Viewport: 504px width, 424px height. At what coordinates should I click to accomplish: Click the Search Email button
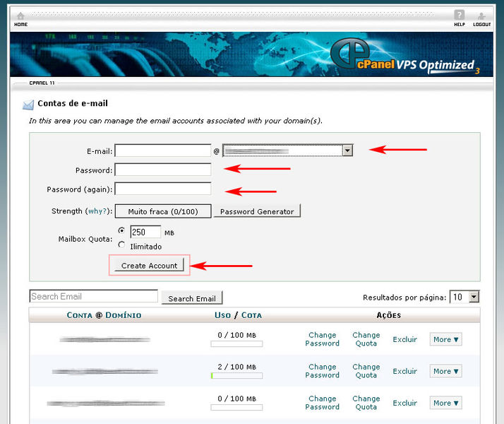192,298
